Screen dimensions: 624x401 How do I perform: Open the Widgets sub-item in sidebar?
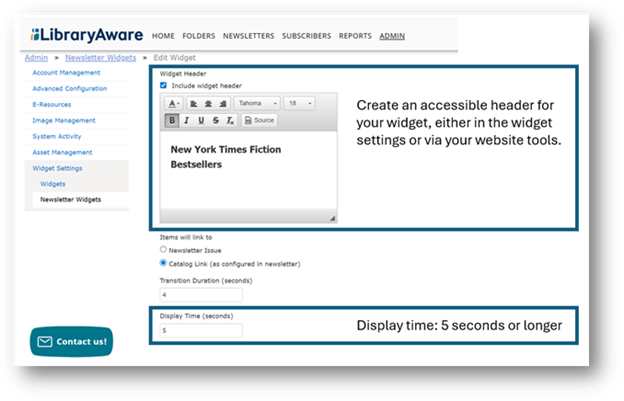[53, 184]
